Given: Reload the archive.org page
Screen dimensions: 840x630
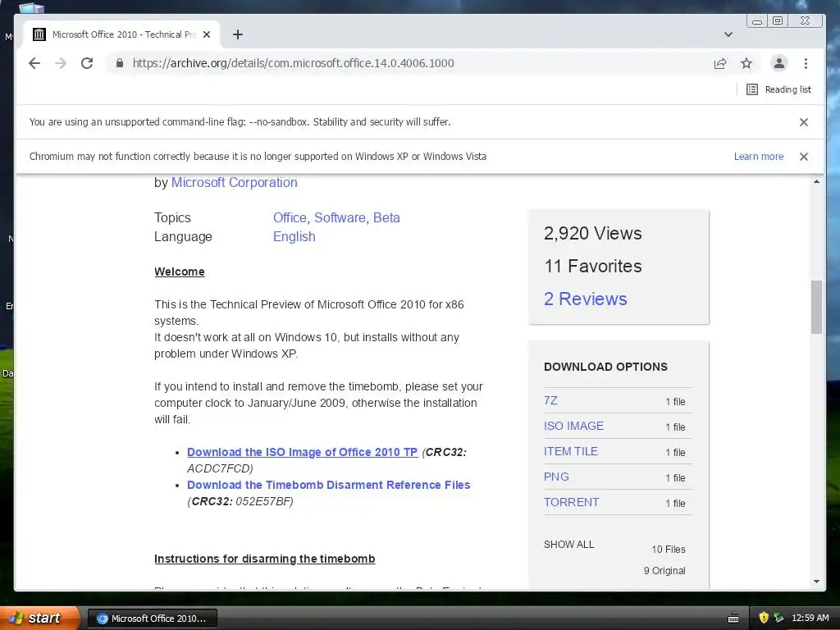Looking at the screenshot, I should [x=87, y=63].
